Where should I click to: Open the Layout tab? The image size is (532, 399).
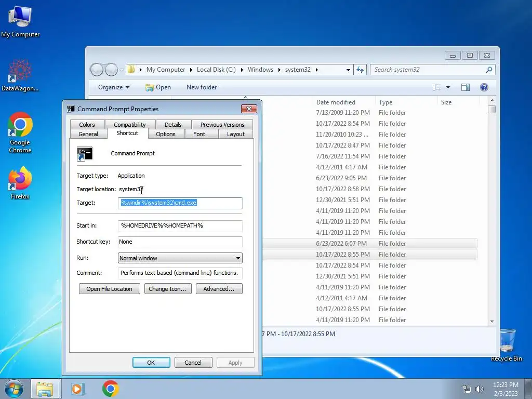click(235, 134)
